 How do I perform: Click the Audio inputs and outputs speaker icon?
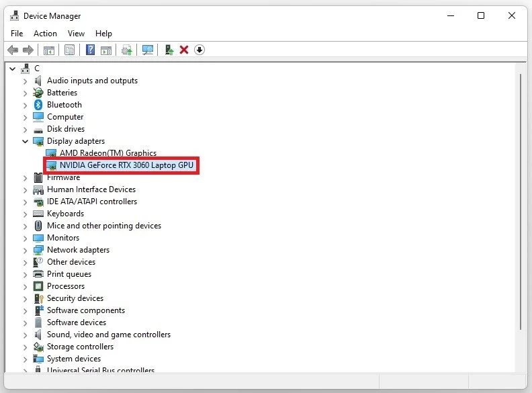[x=38, y=81]
